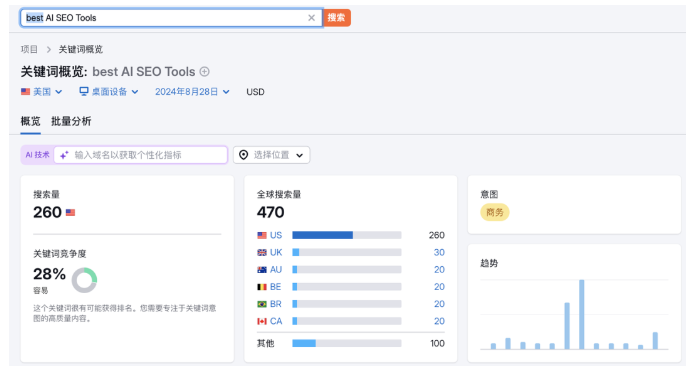Image resolution: width=692 pixels, height=366 pixels.
Task: Click the BR country link
Action: point(276,304)
